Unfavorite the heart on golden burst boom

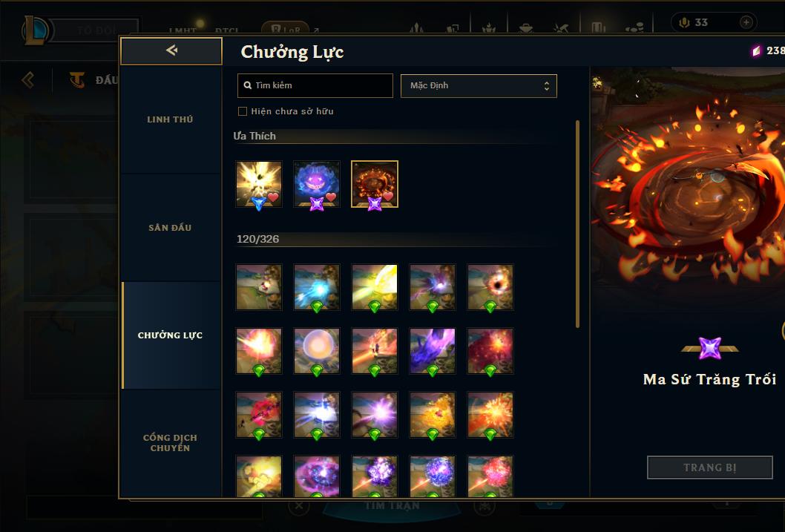point(273,197)
